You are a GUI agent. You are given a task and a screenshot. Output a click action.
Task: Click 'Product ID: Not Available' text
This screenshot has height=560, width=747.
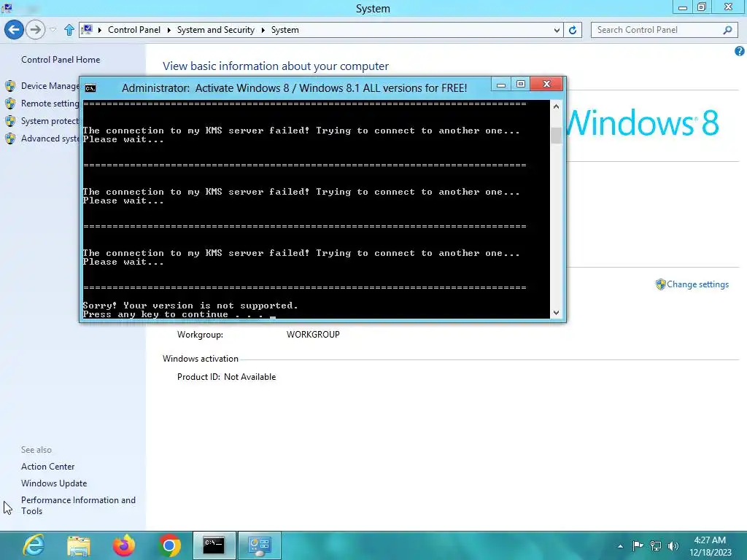[x=226, y=377]
